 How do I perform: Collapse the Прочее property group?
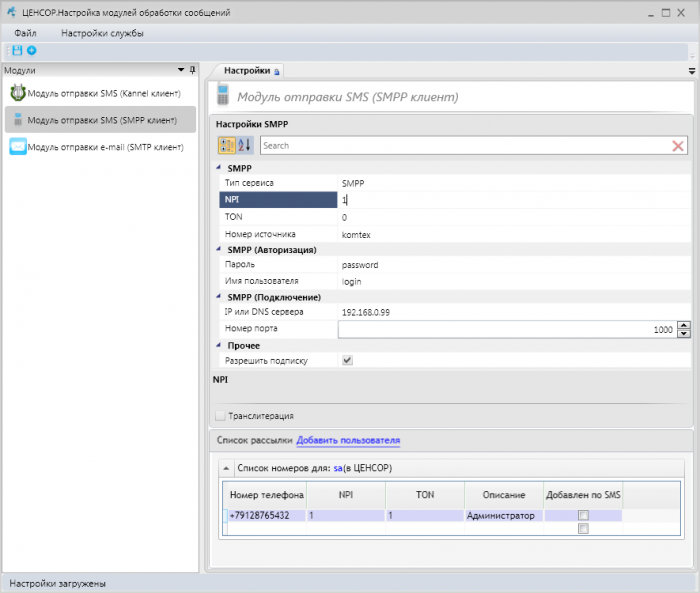(x=219, y=345)
